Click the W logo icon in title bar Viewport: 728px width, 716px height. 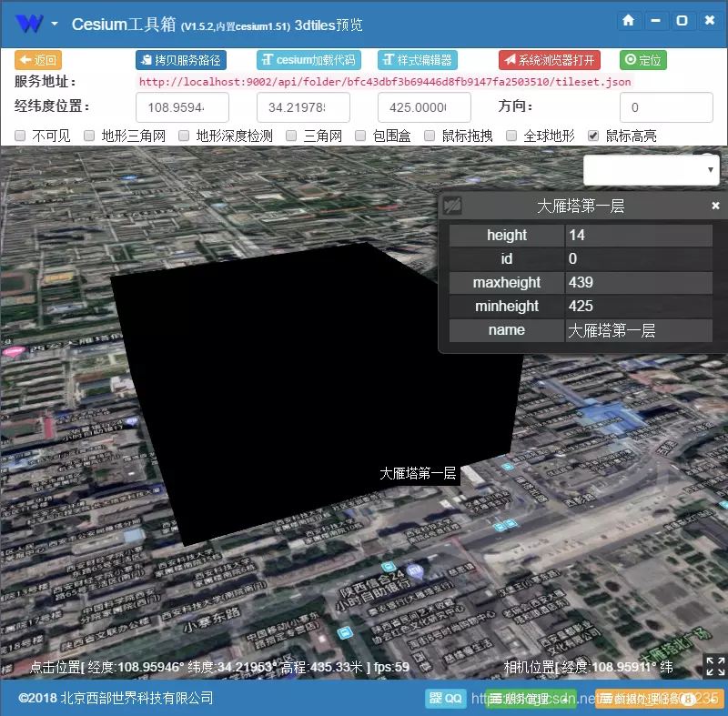click(29, 23)
